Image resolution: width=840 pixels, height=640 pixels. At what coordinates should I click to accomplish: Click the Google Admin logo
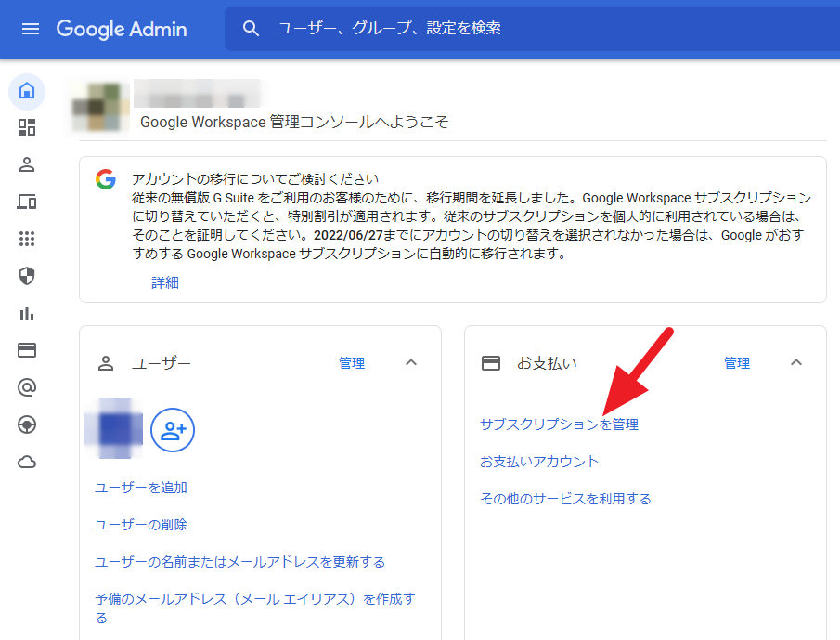tap(122, 29)
